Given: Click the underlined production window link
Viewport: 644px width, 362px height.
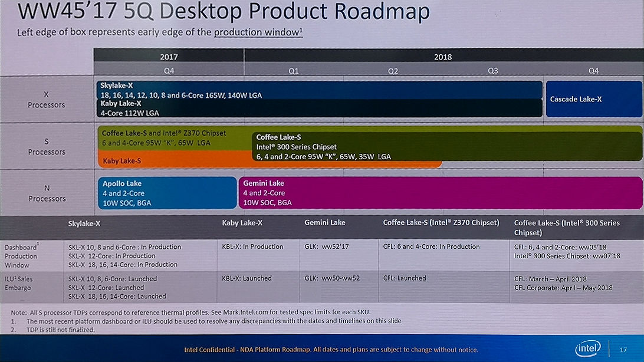Looking at the screenshot, I should [x=258, y=32].
